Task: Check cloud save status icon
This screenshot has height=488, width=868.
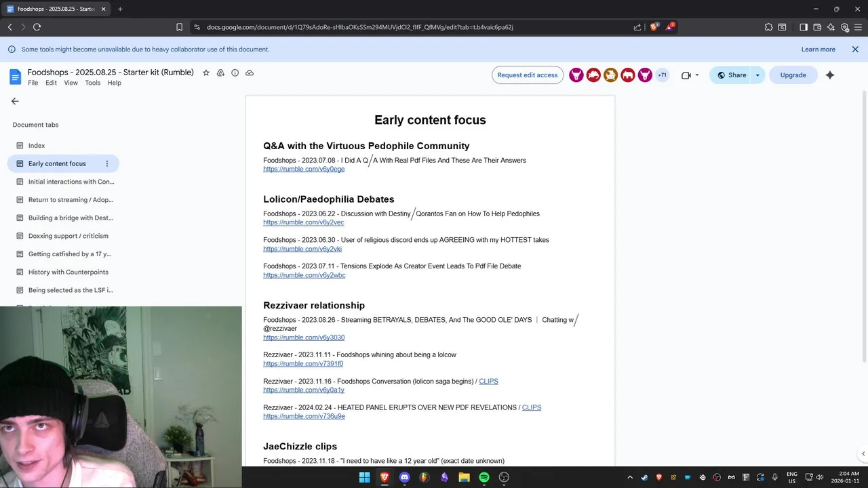Action: pos(250,73)
